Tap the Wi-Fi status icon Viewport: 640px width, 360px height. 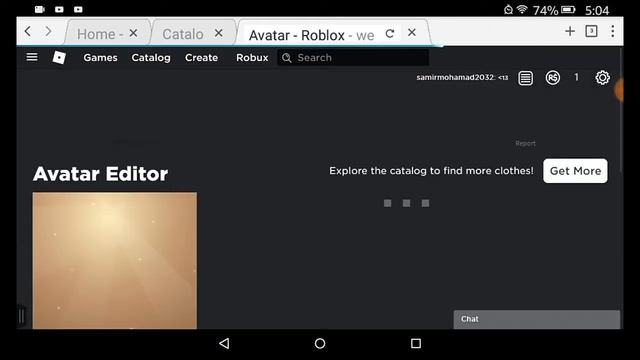[x=522, y=9]
